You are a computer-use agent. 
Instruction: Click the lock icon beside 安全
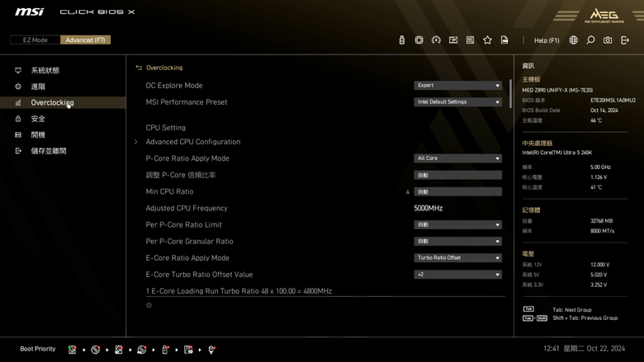coord(18,119)
